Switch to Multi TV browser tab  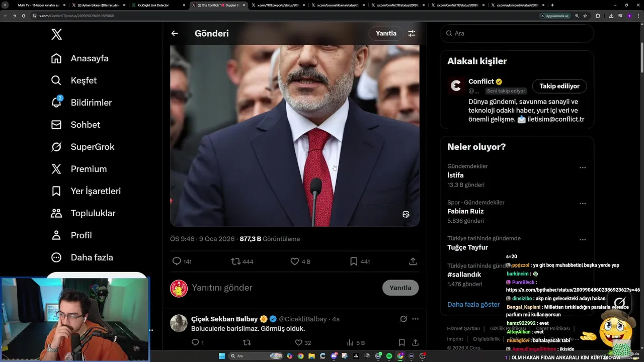(x=38, y=5)
